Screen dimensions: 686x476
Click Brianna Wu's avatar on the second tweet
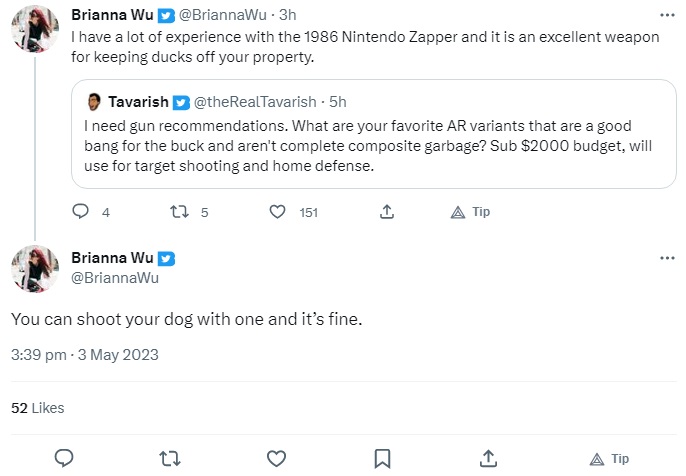pos(35,269)
